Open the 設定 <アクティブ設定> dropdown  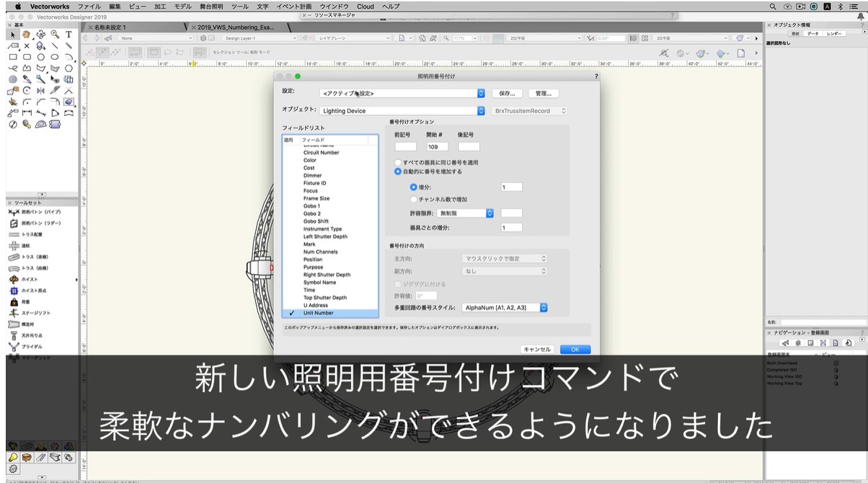pos(402,93)
